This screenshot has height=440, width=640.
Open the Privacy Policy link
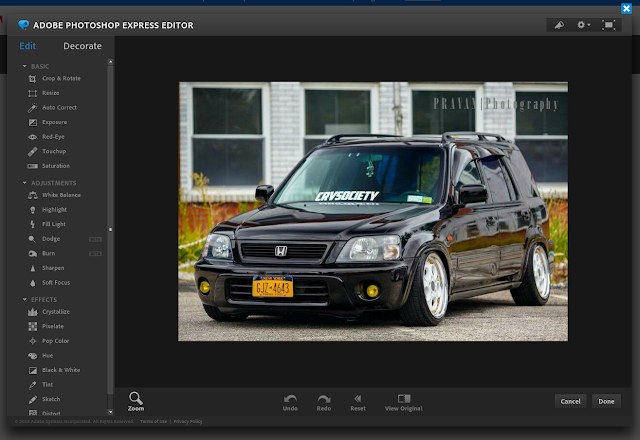coord(188,421)
